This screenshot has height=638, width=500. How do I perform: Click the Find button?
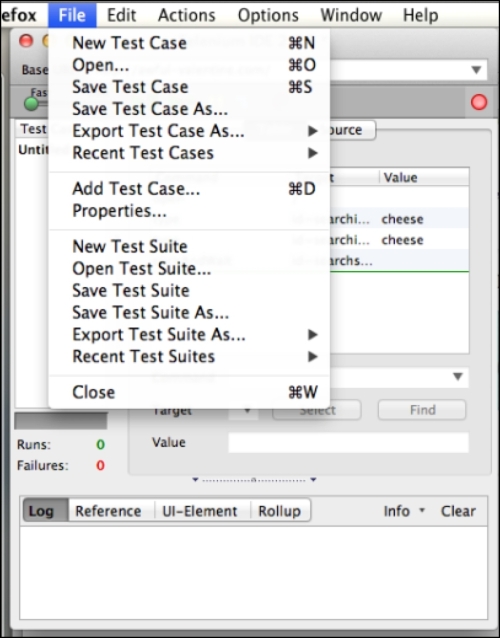point(422,410)
